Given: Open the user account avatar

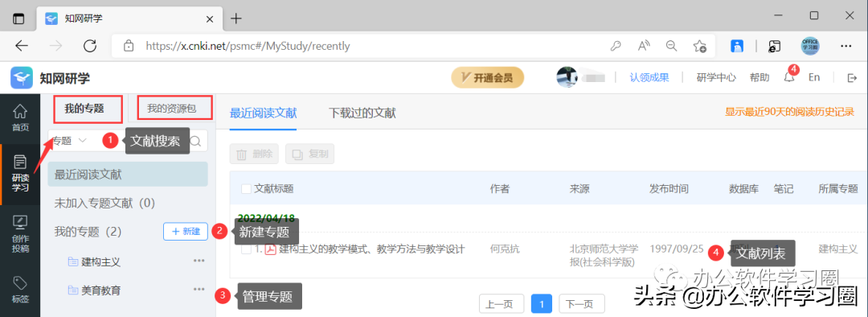Looking at the screenshot, I should pos(567,77).
